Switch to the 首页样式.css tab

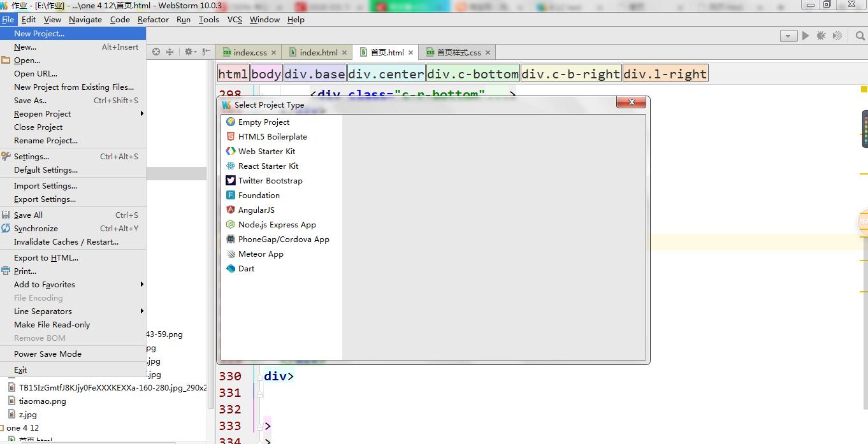click(459, 52)
